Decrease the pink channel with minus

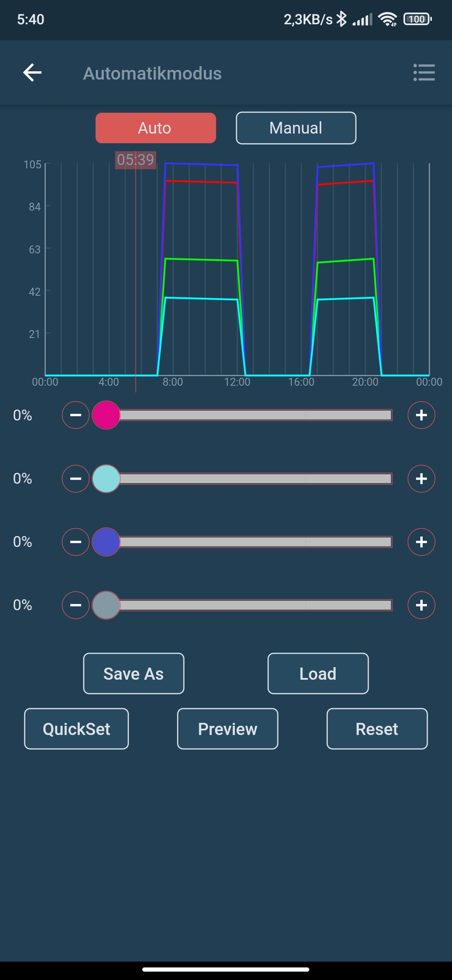[x=76, y=415]
